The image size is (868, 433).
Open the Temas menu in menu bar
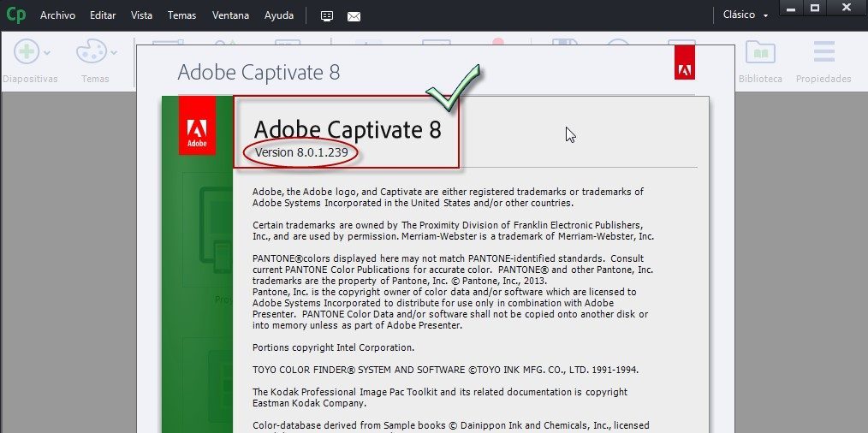pos(182,15)
